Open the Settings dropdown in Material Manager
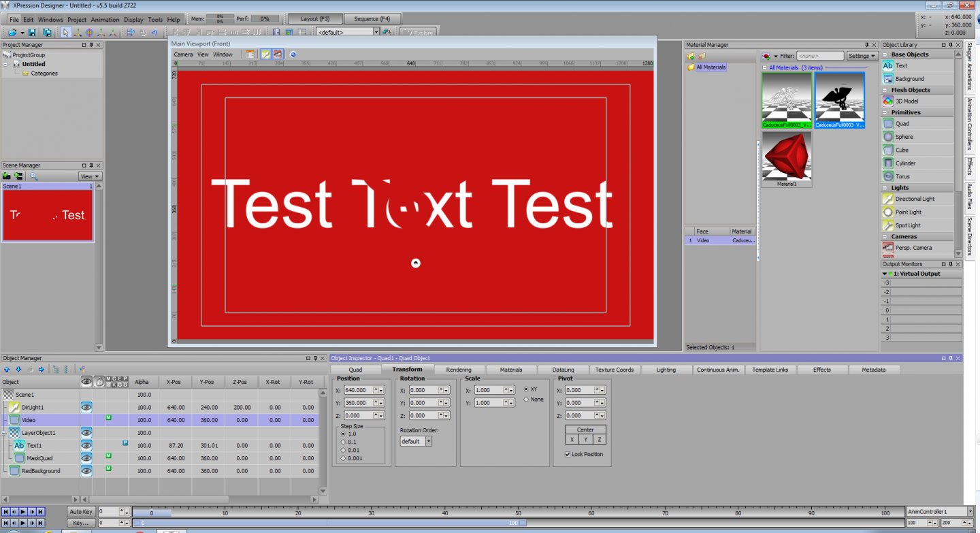The height and width of the screenshot is (533, 980). click(x=862, y=56)
